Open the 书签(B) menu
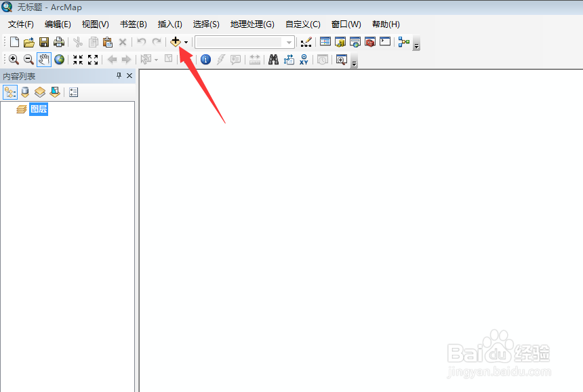 coord(133,24)
